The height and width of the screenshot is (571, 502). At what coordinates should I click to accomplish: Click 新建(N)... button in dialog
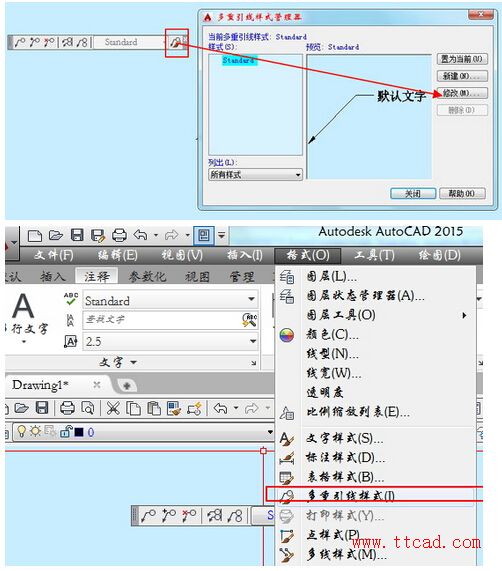click(x=462, y=76)
